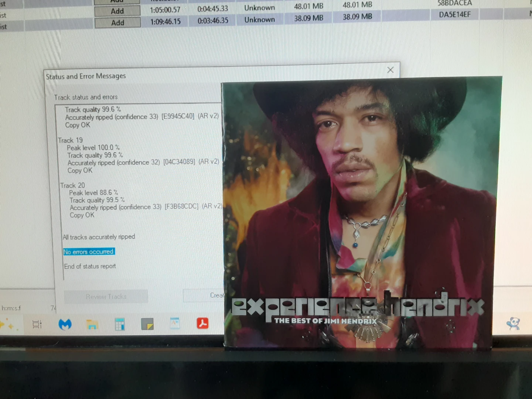Select the 1:09:46.15 start time cell
532x399 pixels.
point(165,22)
